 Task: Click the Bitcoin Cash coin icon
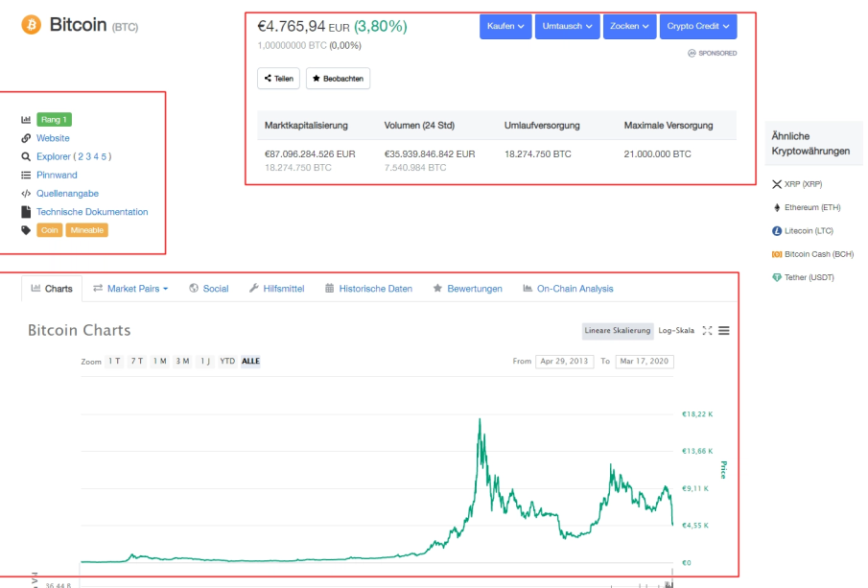click(x=777, y=254)
